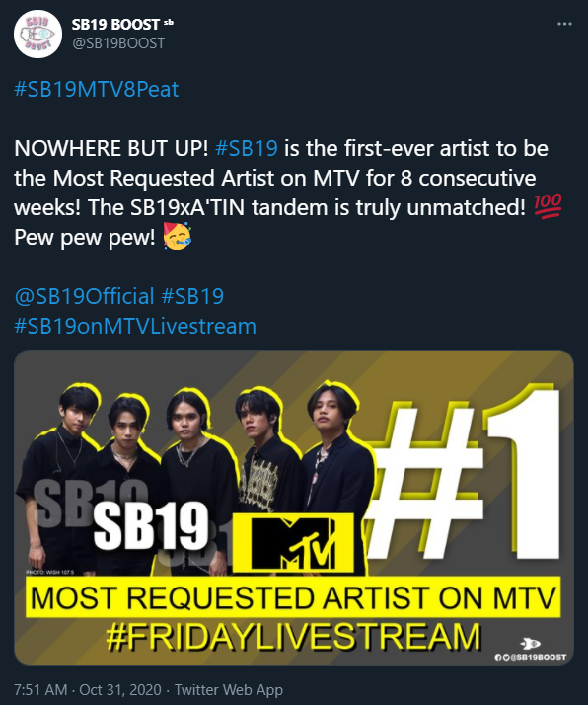Click #SB19 hashtag inside the tweet sentence
The width and height of the screenshot is (588, 705).
pos(247,148)
